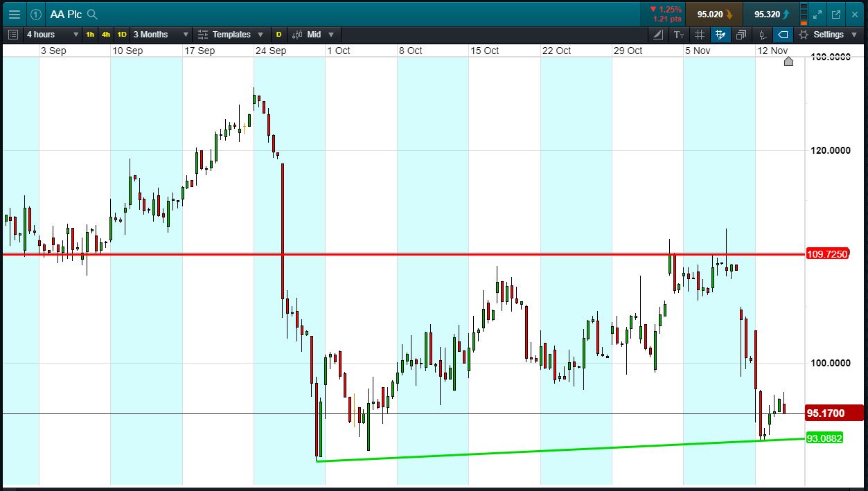Select the text annotation tool

[679, 35]
